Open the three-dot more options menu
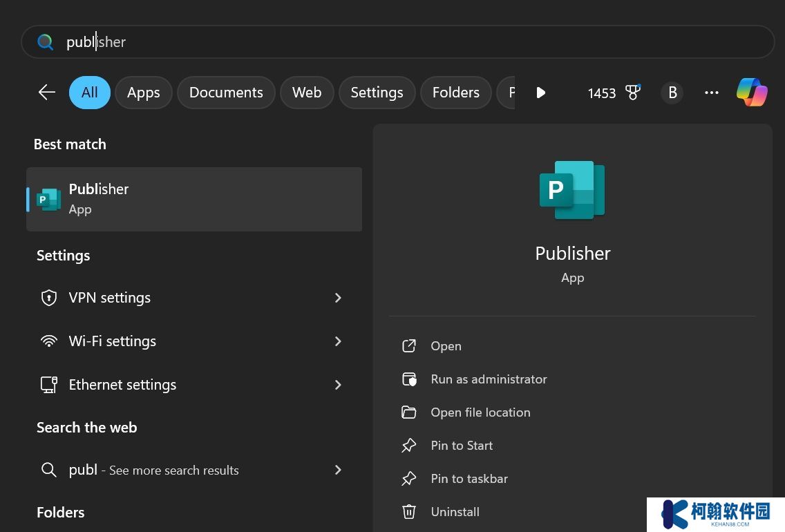 click(x=712, y=93)
